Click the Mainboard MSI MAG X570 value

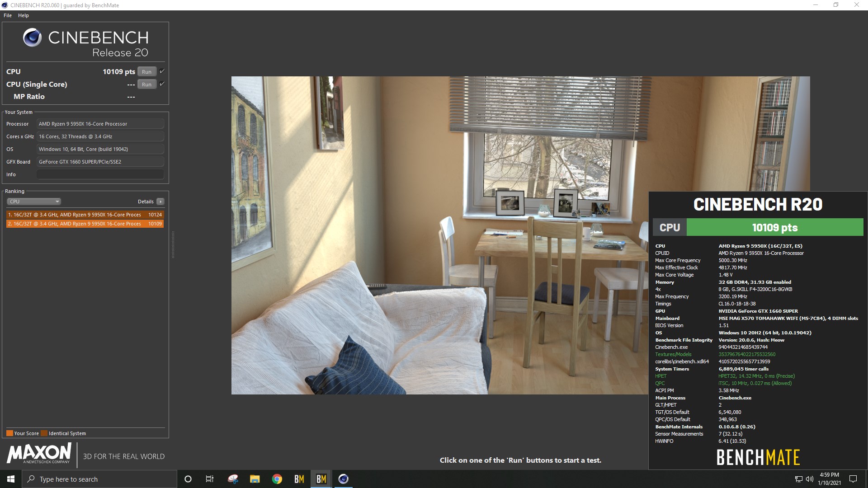[788, 318]
